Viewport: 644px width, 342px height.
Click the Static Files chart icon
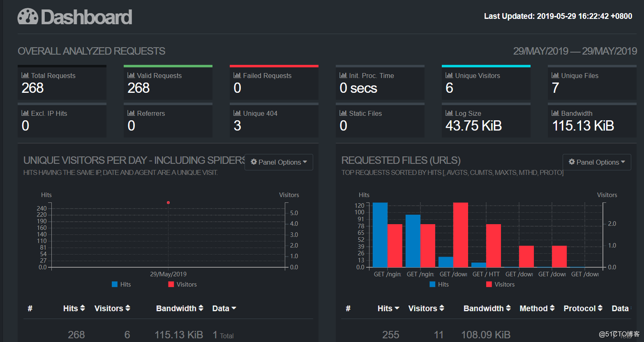[x=343, y=113]
